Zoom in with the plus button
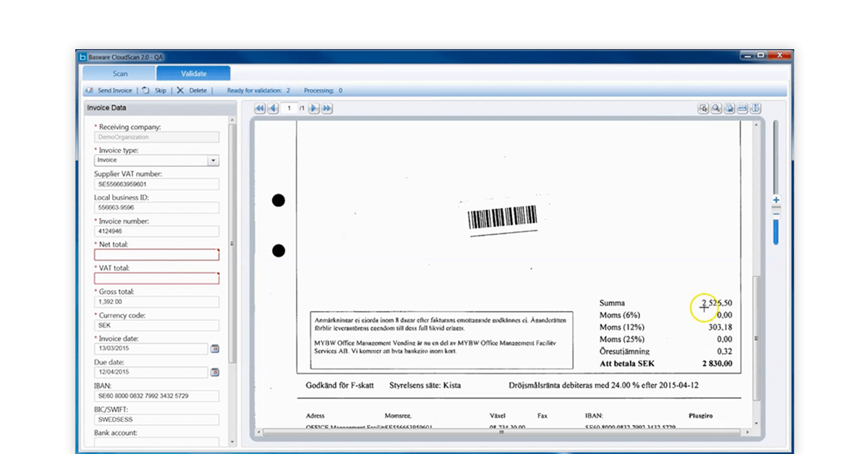This screenshot has width=868, height=454. (776, 200)
